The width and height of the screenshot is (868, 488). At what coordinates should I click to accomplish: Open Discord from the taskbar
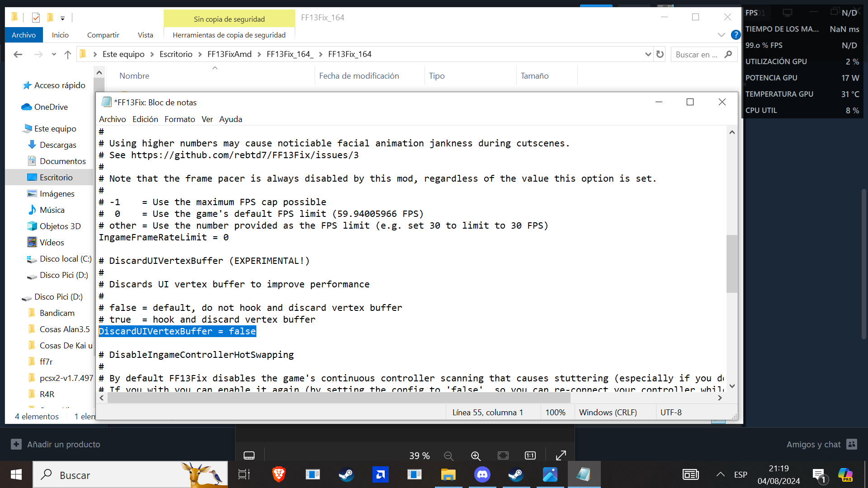tap(482, 474)
